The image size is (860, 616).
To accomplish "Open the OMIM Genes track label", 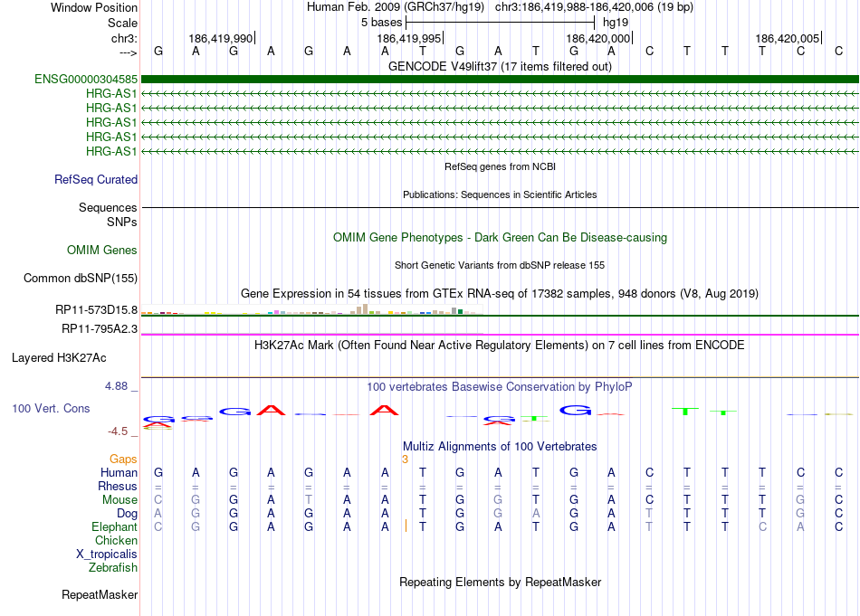I will pos(102,250).
